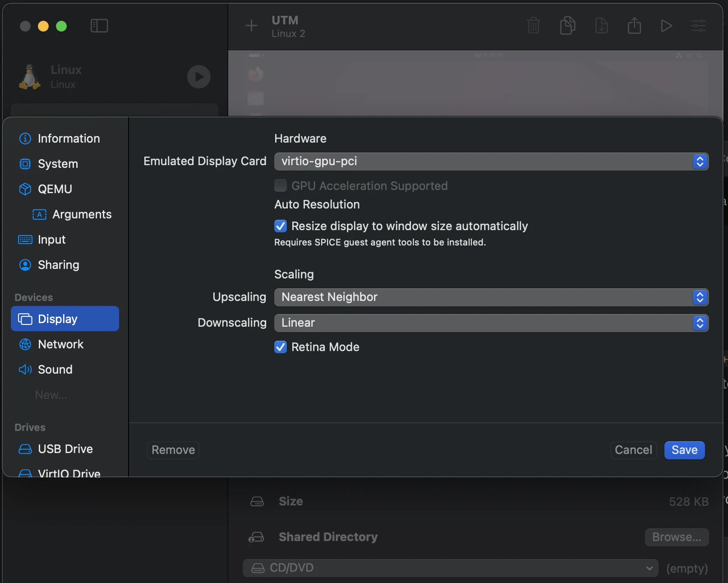The image size is (728, 583).
Task: Start the Linux VM using round play button
Action: (x=199, y=77)
